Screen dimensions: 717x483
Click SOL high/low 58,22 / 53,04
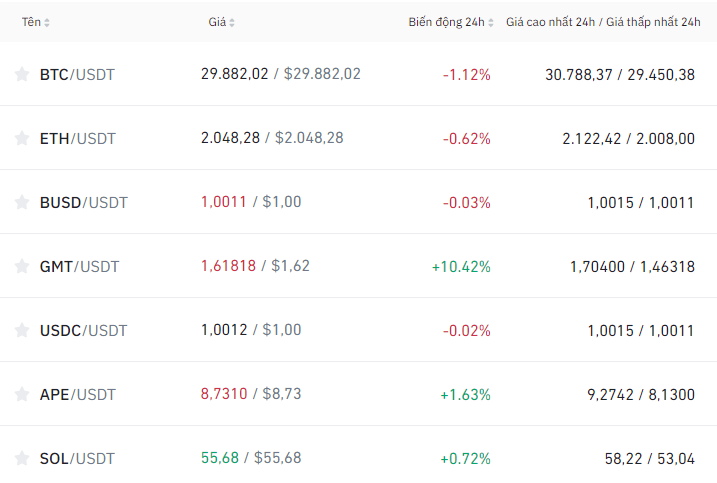[650, 459]
